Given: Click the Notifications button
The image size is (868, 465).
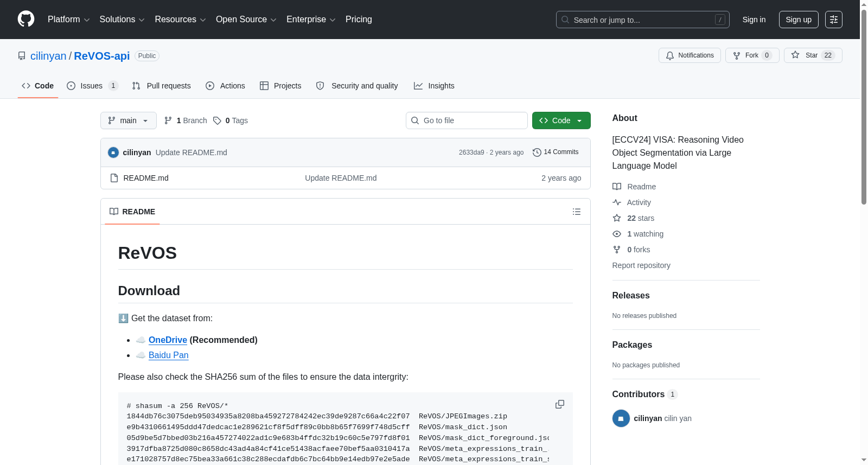Looking at the screenshot, I should [690, 55].
